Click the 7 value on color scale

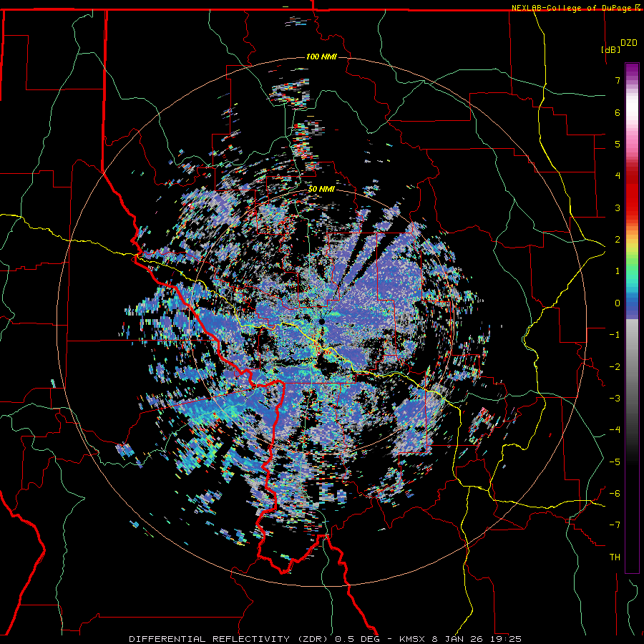point(618,80)
